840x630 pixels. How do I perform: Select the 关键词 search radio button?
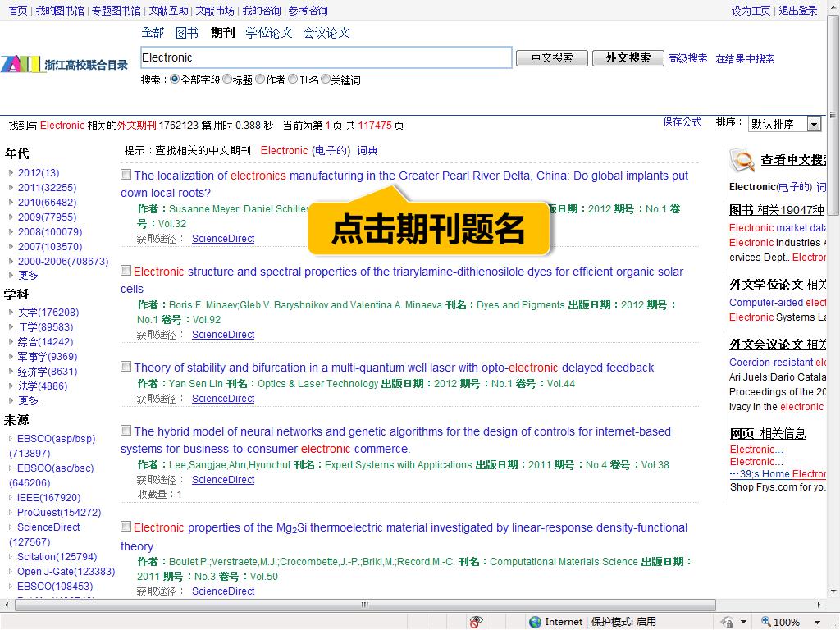pos(325,80)
